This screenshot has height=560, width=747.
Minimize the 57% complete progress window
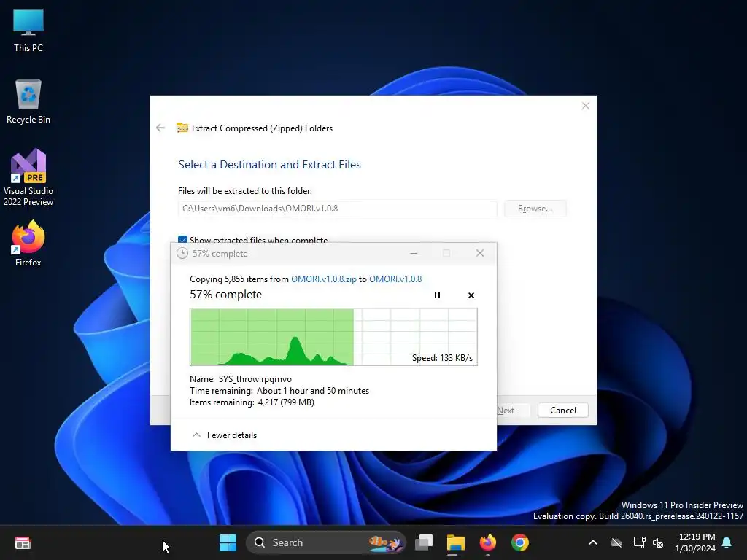tap(414, 253)
